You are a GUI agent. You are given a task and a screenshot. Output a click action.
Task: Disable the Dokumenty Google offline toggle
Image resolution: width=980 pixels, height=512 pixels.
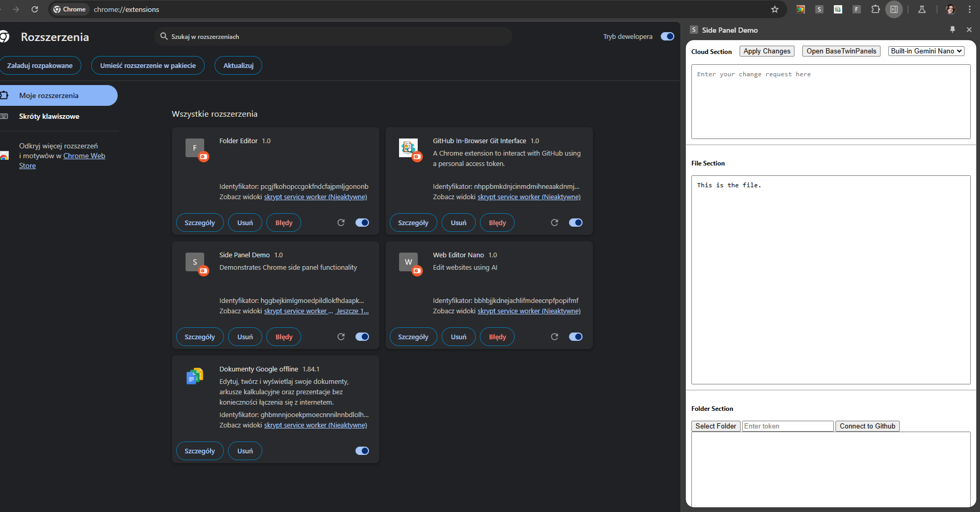[362, 451]
